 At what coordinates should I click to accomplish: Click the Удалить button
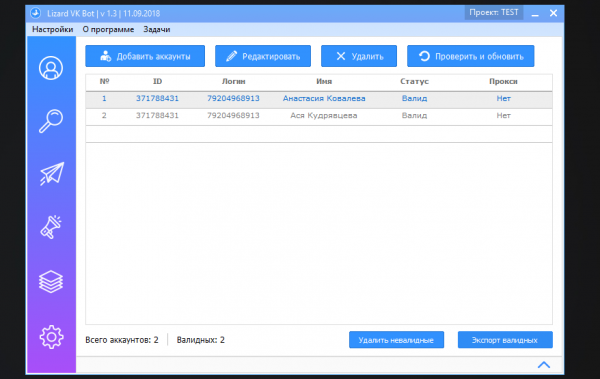359,56
